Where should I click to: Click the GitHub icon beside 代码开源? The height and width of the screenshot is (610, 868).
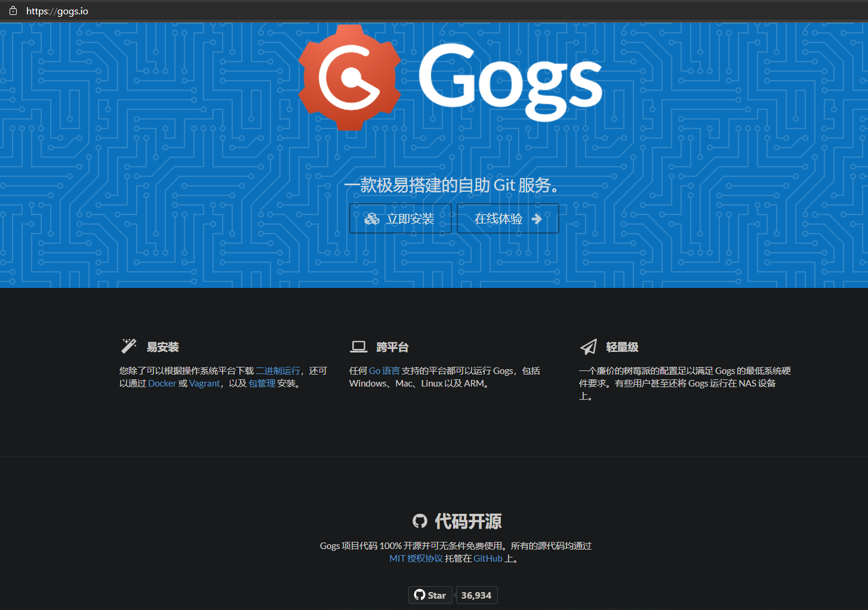pos(420,521)
